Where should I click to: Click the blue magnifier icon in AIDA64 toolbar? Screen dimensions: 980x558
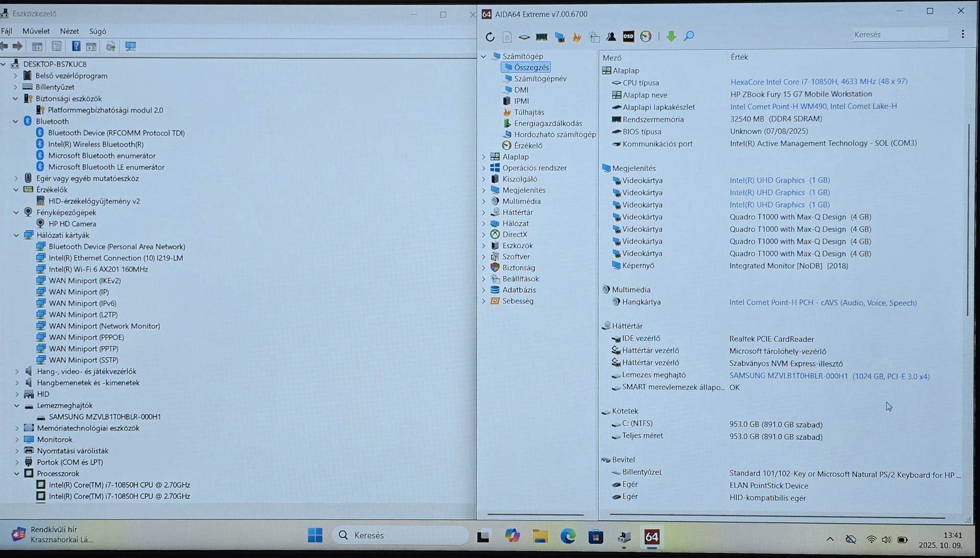[x=689, y=36]
